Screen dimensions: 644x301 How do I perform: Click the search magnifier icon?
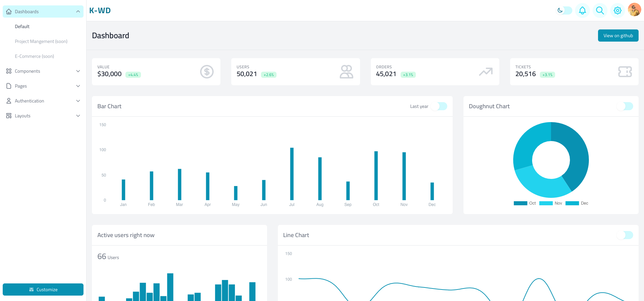click(600, 10)
